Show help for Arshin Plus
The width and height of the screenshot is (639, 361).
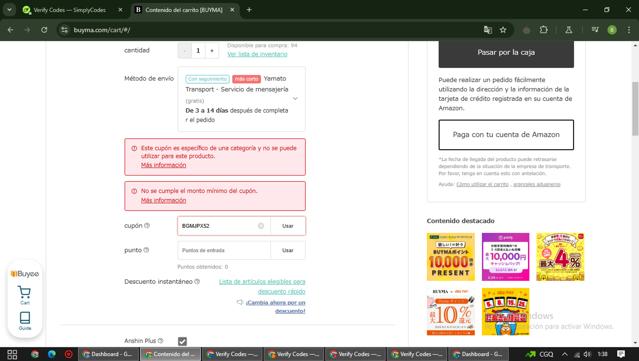(161, 341)
